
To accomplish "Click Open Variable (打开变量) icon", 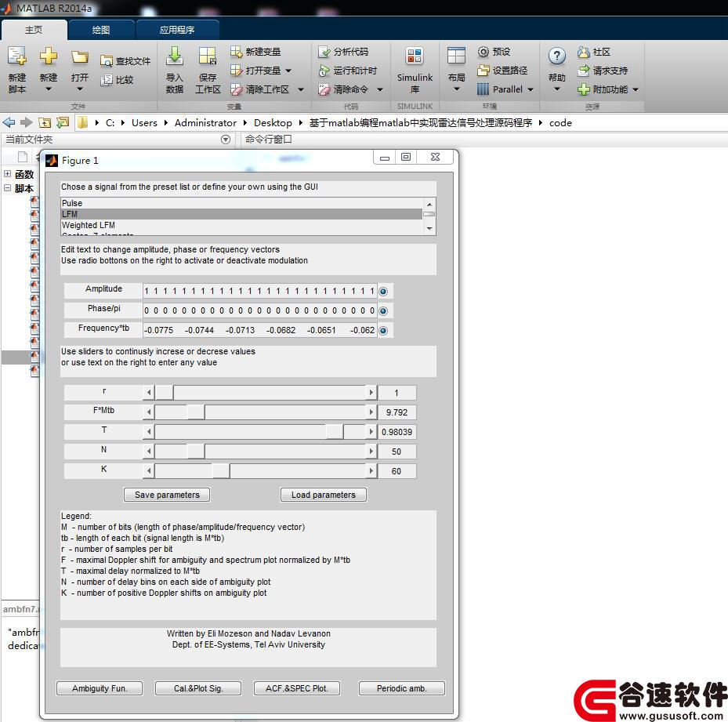I will (237, 71).
